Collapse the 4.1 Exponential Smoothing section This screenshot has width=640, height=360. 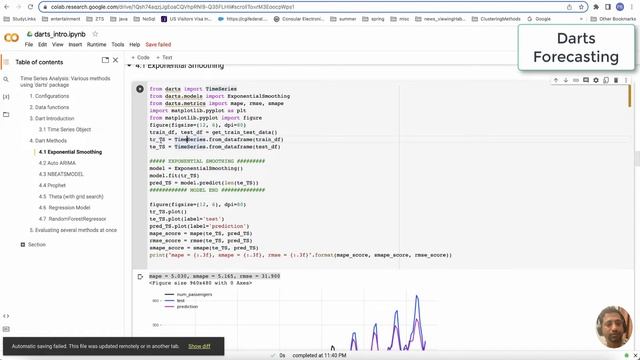coord(130,65)
